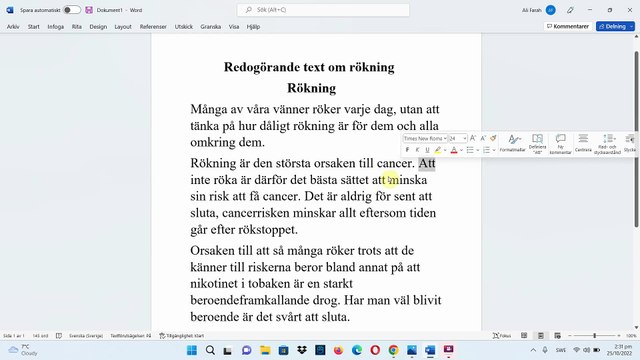The image size is (640, 360).
Task: Toggle the Spara automatiskt switch
Action: tap(71, 10)
